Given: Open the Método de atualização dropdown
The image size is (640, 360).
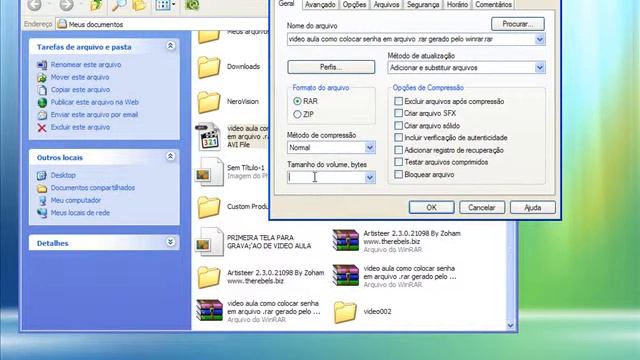Looking at the screenshot, I should coord(540,68).
